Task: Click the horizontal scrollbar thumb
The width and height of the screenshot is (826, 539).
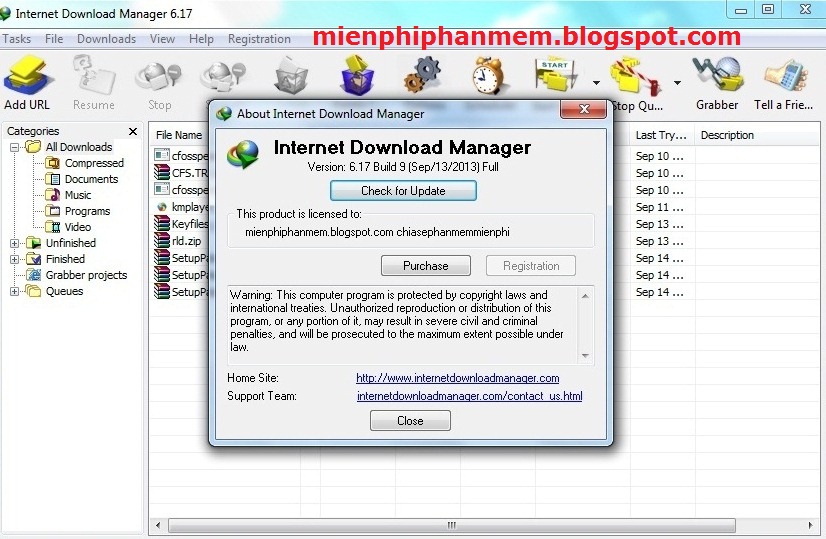Action: tap(451, 525)
